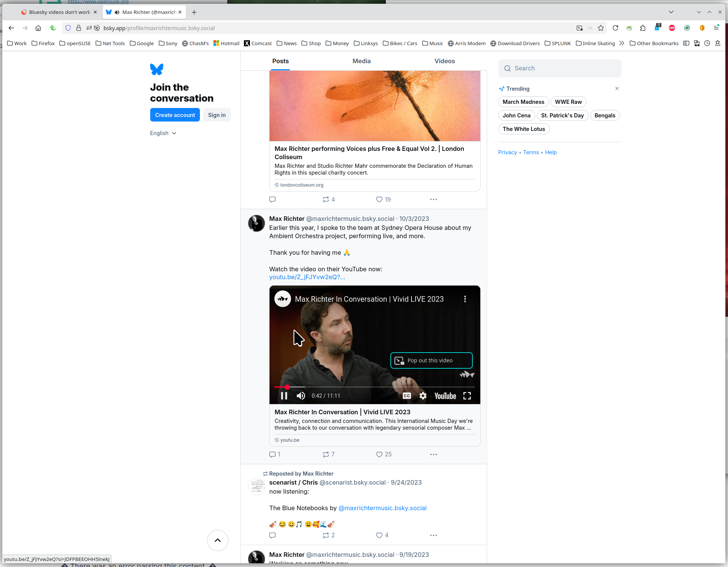728x567 pixels.
Task: Open the Other Bookmarks folder
Action: (654, 43)
